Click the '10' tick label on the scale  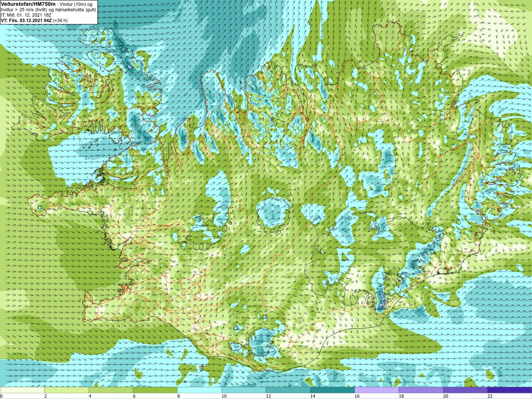tap(224, 397)
